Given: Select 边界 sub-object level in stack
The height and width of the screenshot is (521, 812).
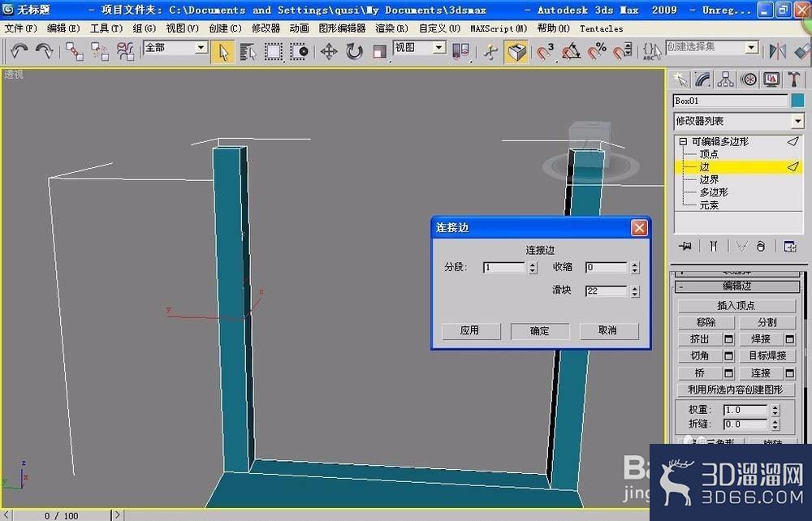Looking at the screenshot, I should click(709, 179).
